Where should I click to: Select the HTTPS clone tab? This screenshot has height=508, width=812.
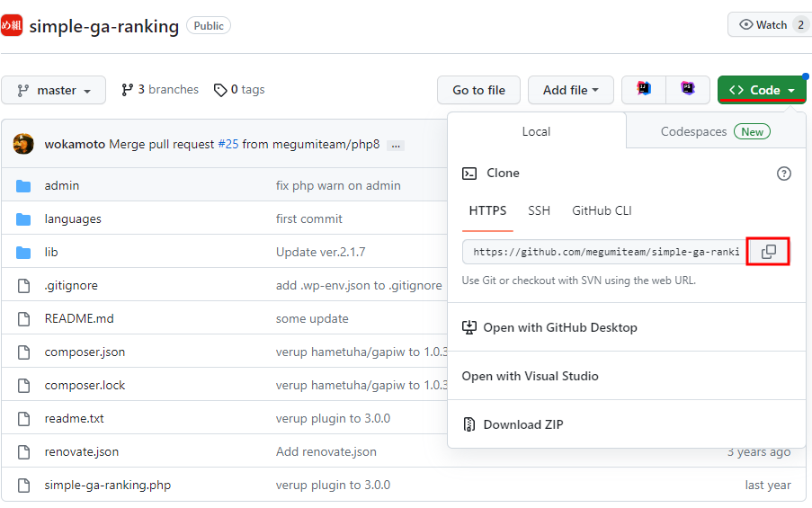487,210
